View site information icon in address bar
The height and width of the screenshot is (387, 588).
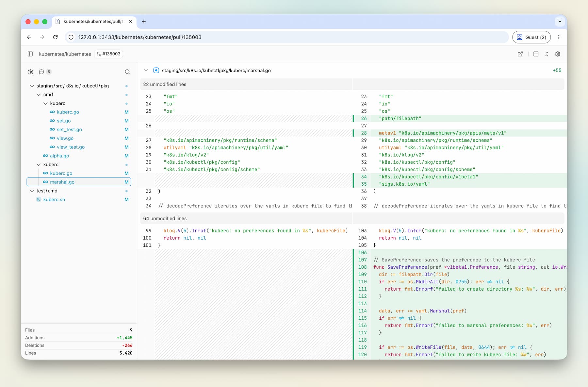[x=71, y=37]
